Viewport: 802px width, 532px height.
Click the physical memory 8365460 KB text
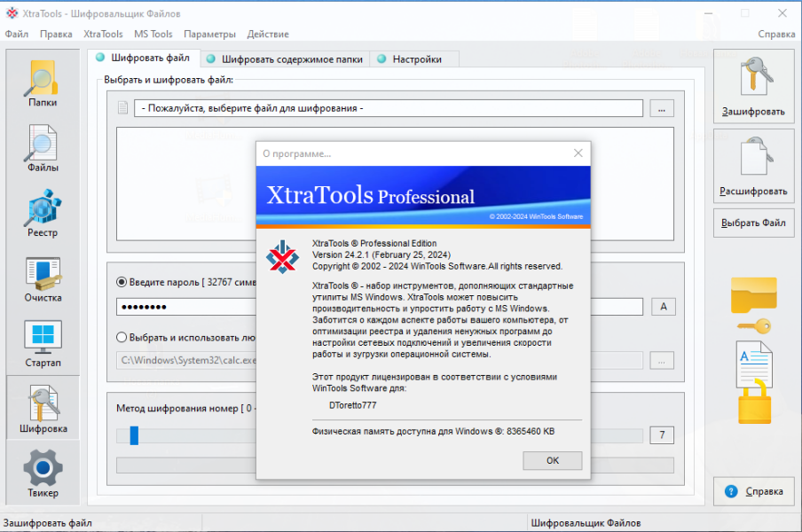pos(433,431)
